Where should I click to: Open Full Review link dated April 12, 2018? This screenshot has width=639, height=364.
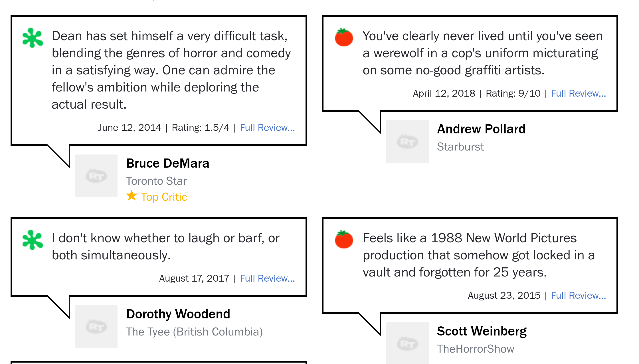coord(578,93)
